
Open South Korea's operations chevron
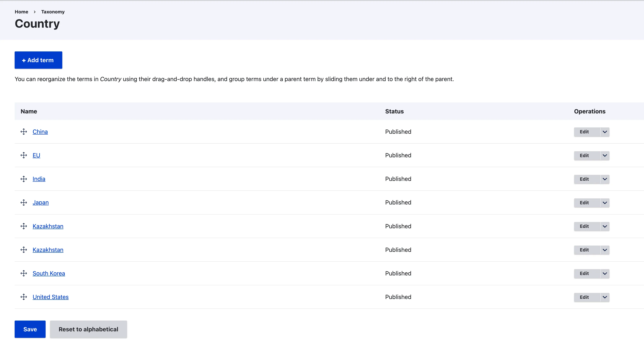click(x=605, y=274)
